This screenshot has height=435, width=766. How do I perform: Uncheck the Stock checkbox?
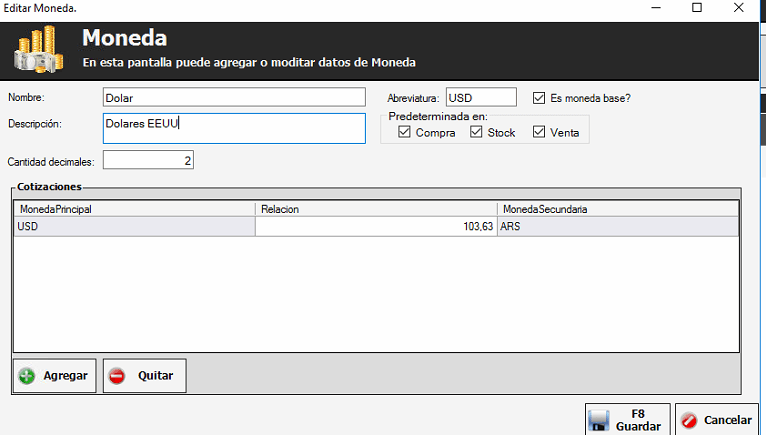[x=476, y=132]
